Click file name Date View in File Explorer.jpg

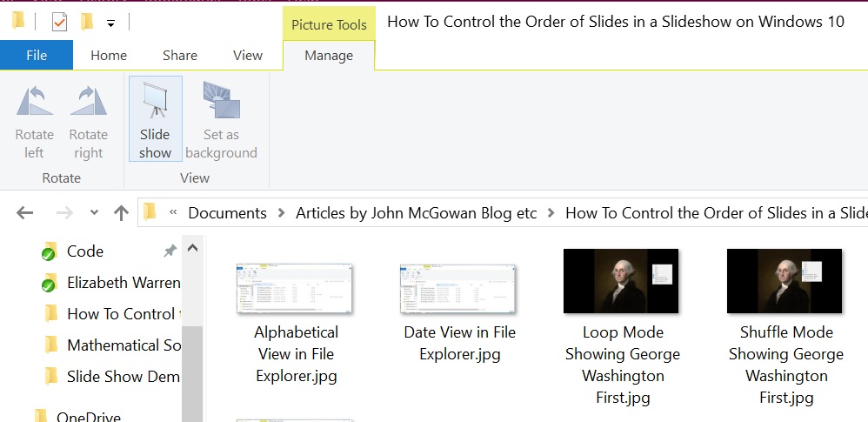click(459, 344)
